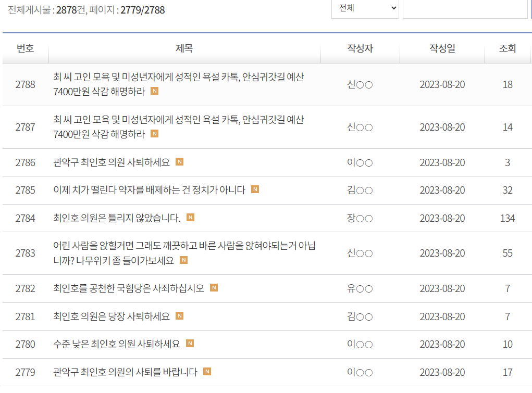Click the search text input field
Viewport: 532px width, 393px height.
(x=465, y=8)
